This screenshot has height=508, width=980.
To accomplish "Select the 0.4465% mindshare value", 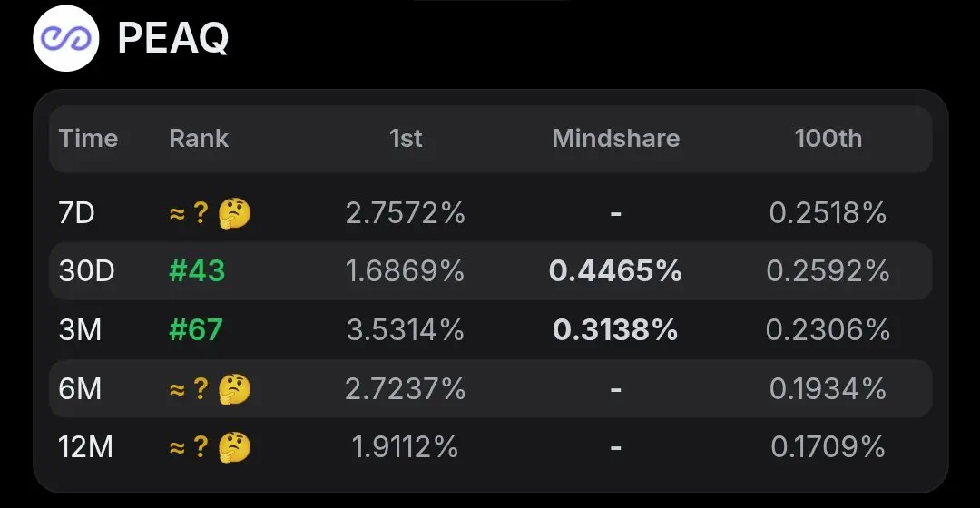I will click(x=615, y=271).
